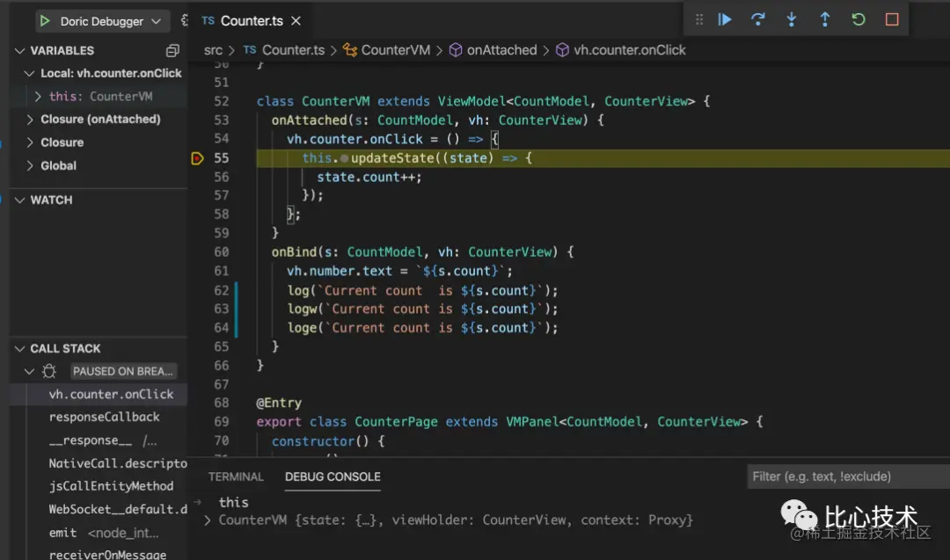Click the onBind method name on line 60
950x560 pixels.
pos(294,252)
